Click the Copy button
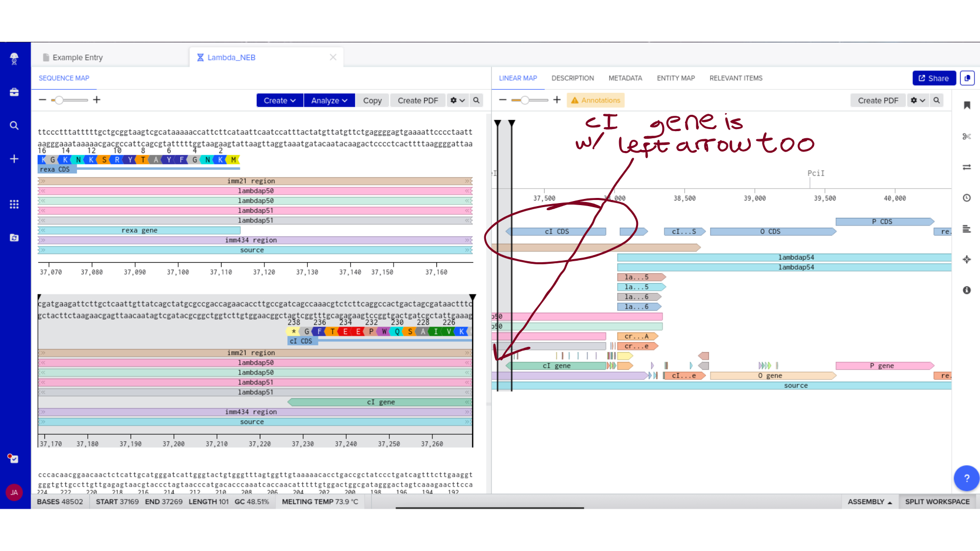This screenshot has width=980, height=551. [x=372, y=101]
